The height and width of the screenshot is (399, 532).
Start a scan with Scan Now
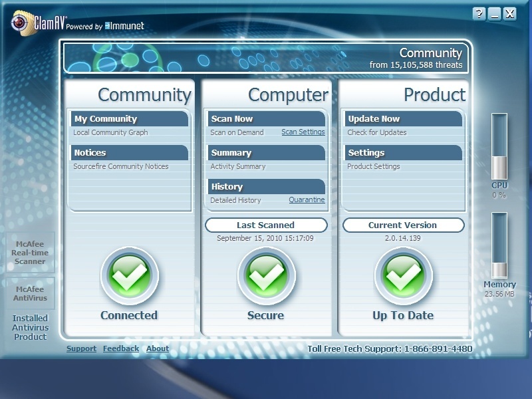point(267,119)
